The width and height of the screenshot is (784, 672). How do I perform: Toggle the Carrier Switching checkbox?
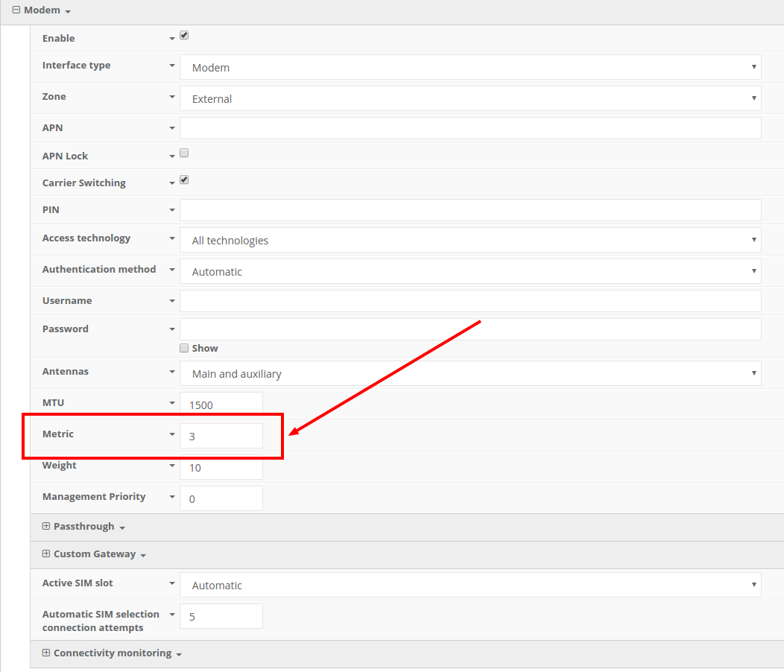pyautogui.click(x=184, y=180)
